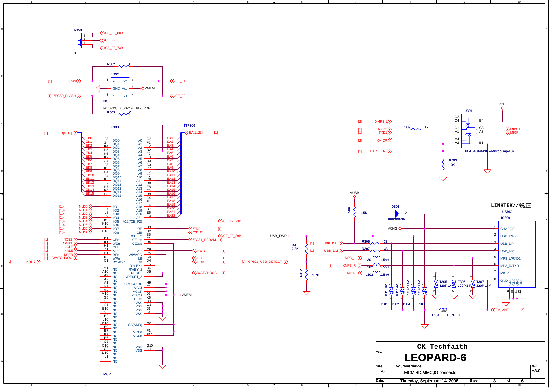Click the ground symbol below R305
555x392 pixels.
point(443,178)
